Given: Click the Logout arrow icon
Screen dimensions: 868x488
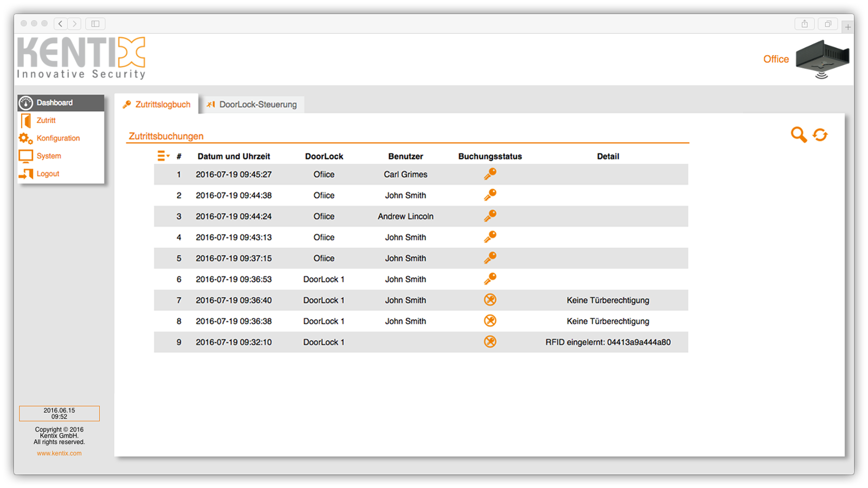Looking at the screenshot, I should click(x=26, y=174).
